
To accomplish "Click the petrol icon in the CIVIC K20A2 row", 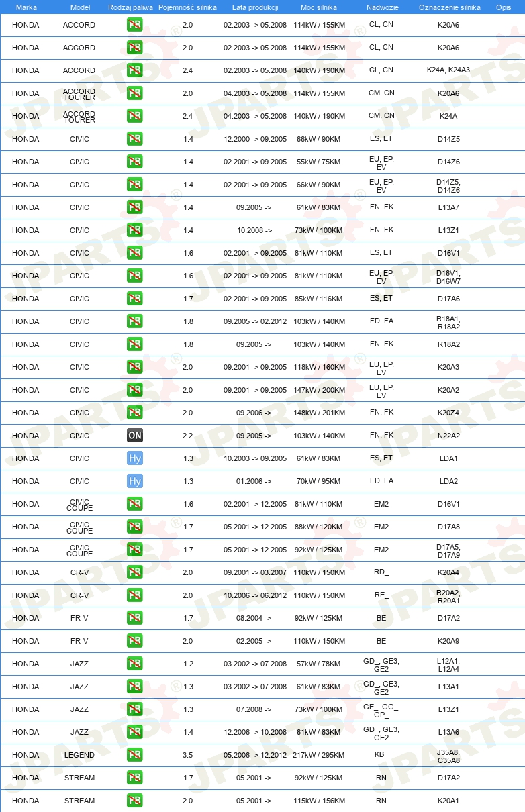I will [135, 390].
